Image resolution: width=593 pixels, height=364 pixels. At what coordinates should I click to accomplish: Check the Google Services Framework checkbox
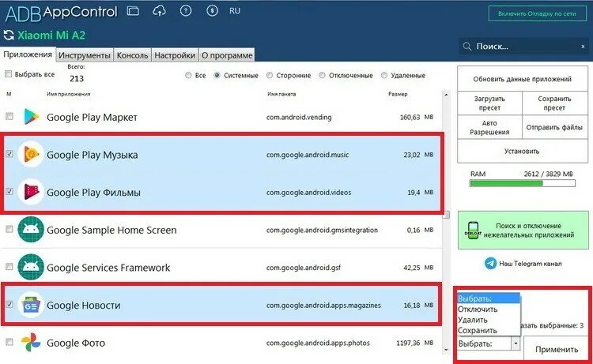pyautogui.click(x=9, y=267)
